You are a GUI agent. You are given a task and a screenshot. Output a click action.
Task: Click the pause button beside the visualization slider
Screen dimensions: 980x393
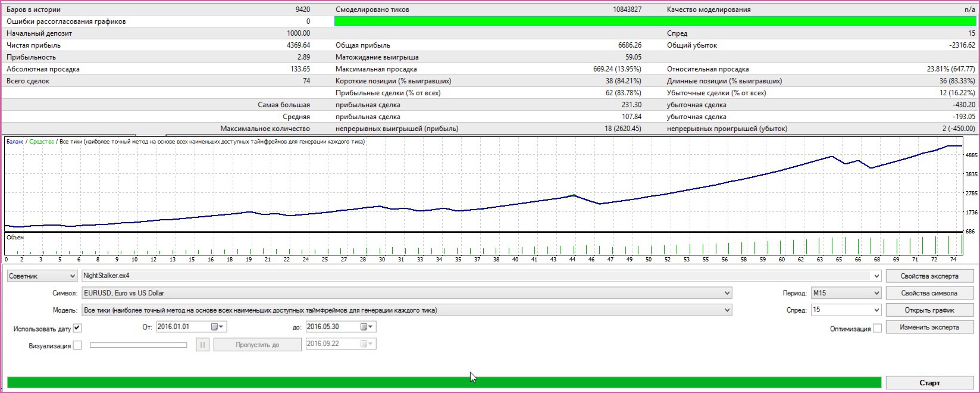(202, 345)
